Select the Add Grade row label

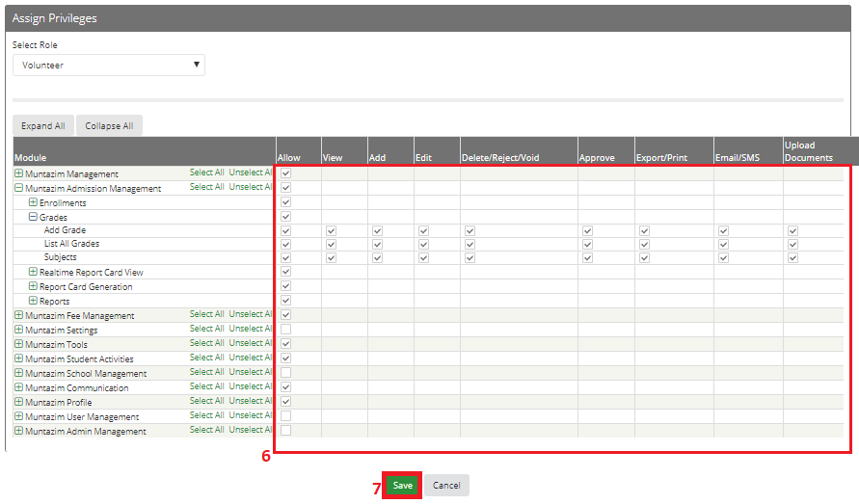(65, 230)
